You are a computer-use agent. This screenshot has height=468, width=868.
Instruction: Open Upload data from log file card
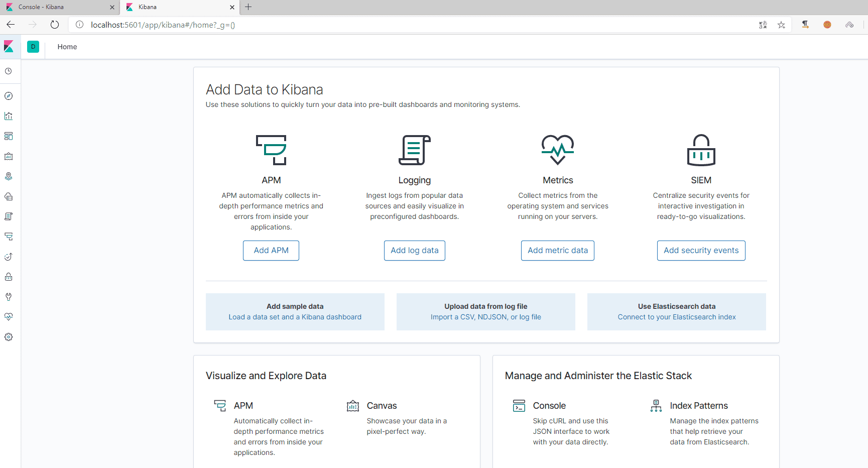tap(486, 312)
